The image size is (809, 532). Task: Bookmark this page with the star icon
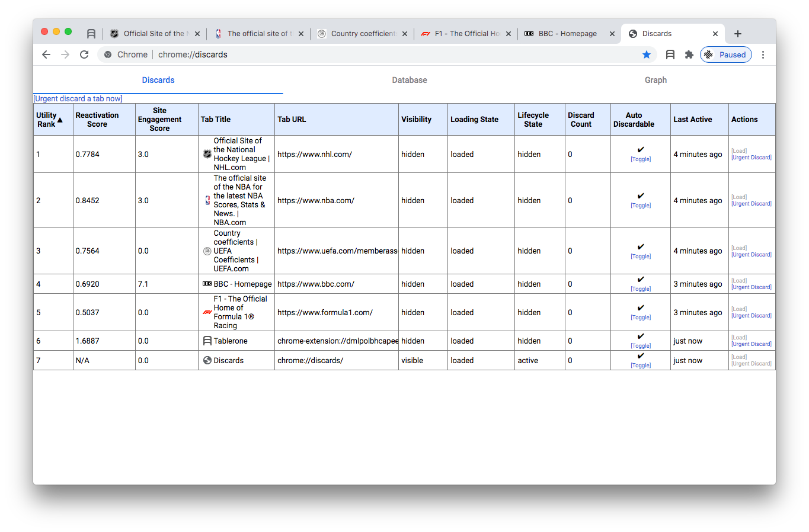(647, 55)
